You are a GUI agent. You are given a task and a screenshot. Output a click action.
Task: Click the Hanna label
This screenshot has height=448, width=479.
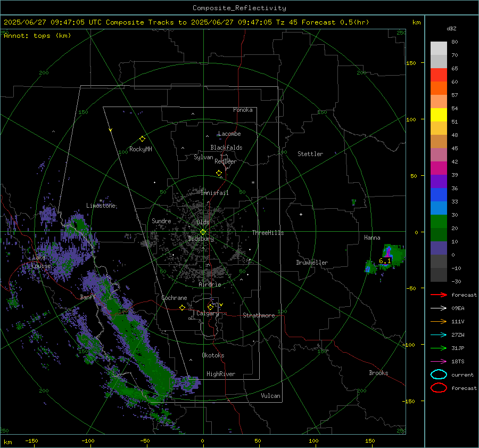(x=372, y=238)
